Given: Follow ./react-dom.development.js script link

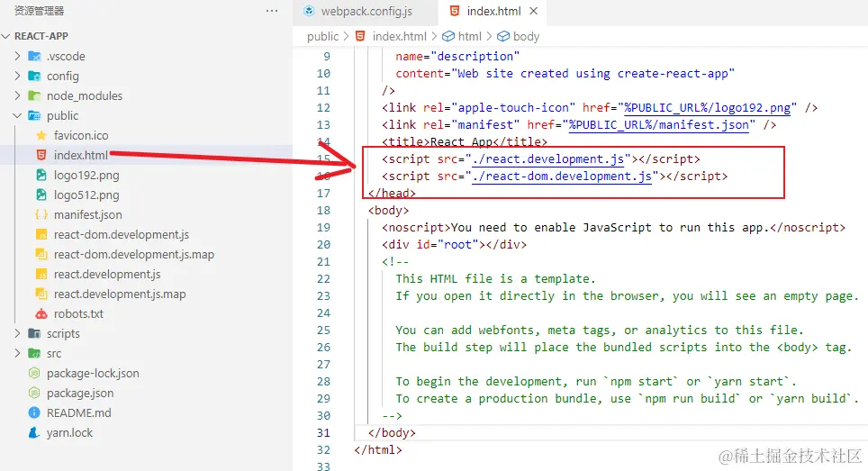Looking at the screenshot, I should point(562,177).
